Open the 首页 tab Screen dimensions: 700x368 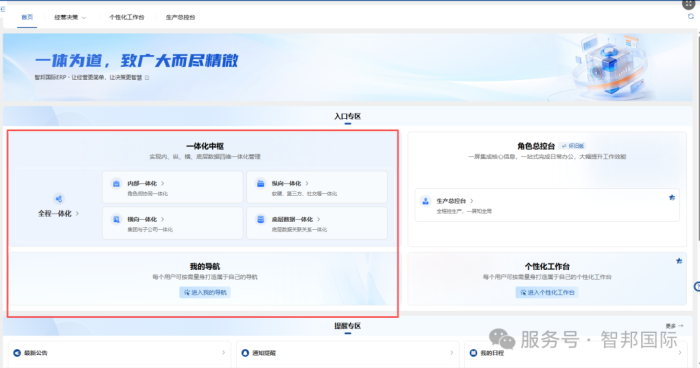(27, 17)
